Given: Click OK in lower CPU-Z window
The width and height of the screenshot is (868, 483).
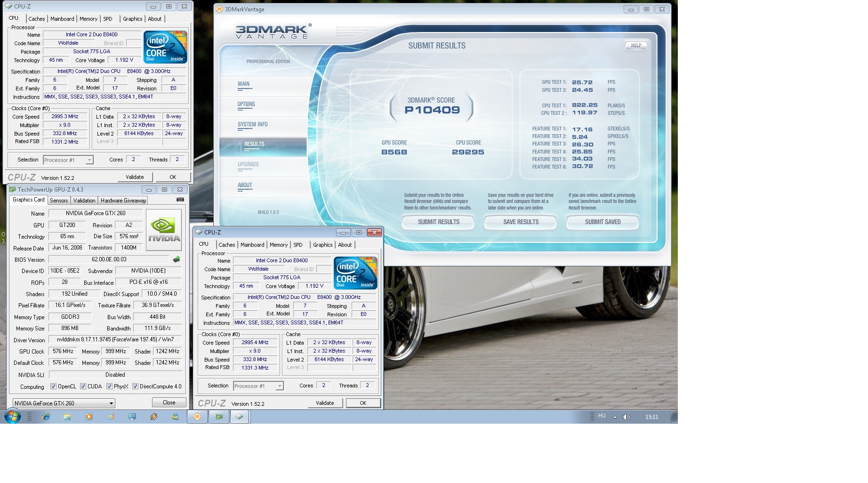Looking at the screenshot, I should (x=363, y=403).
